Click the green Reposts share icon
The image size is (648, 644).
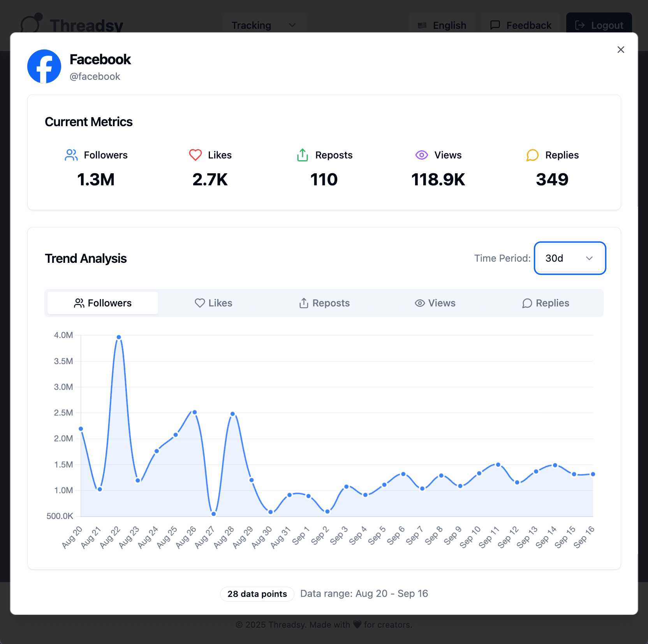[302, 155]
